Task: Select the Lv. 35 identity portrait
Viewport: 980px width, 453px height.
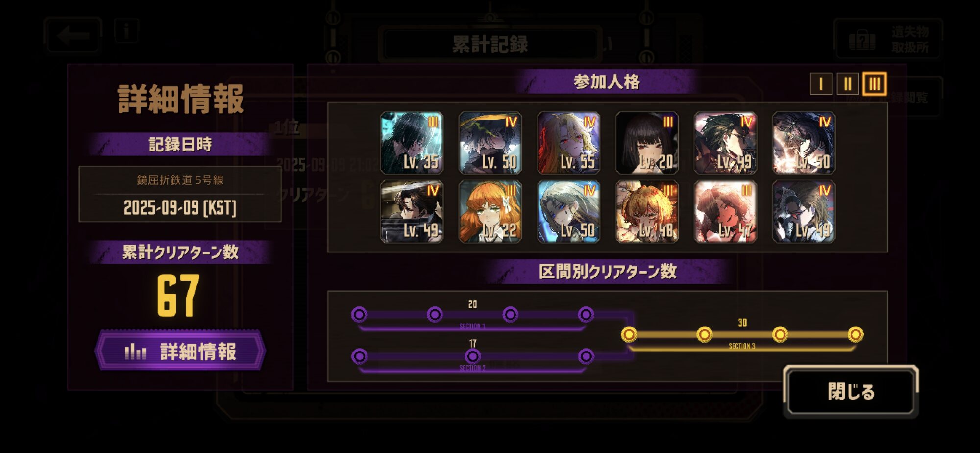Action: click(412, 143)
